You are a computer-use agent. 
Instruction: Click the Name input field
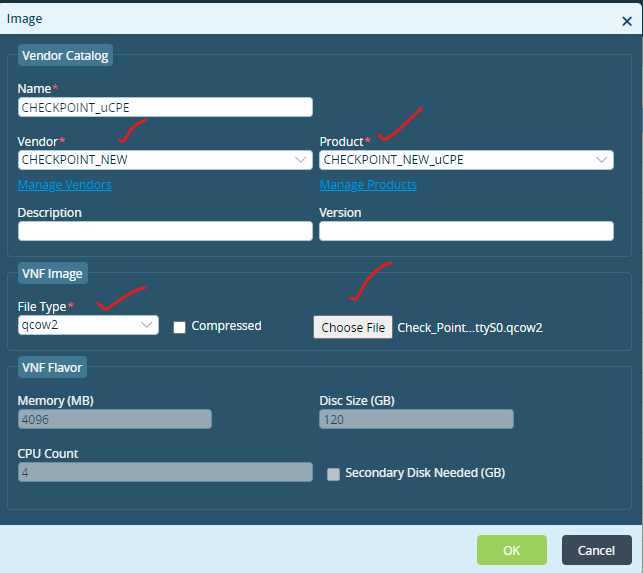[x=165, y=107]
